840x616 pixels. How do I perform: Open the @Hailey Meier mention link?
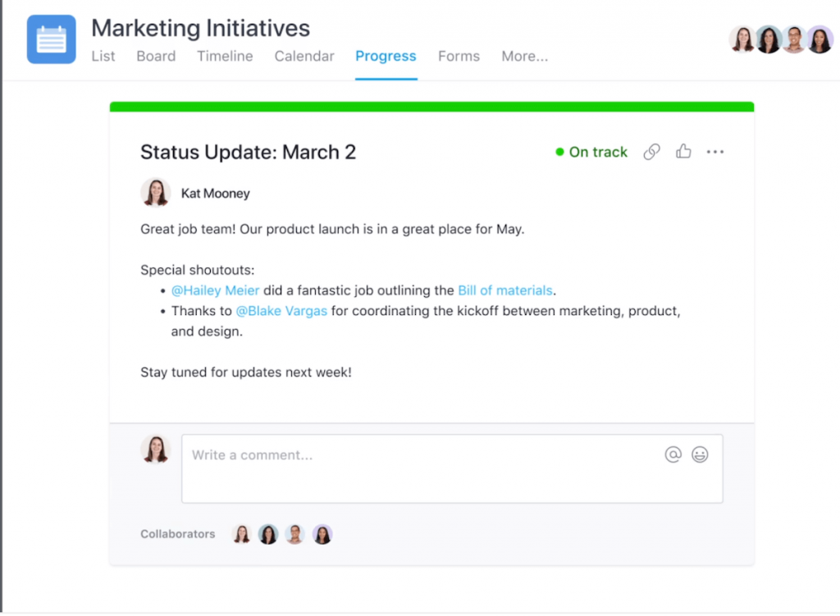point(215,290)
